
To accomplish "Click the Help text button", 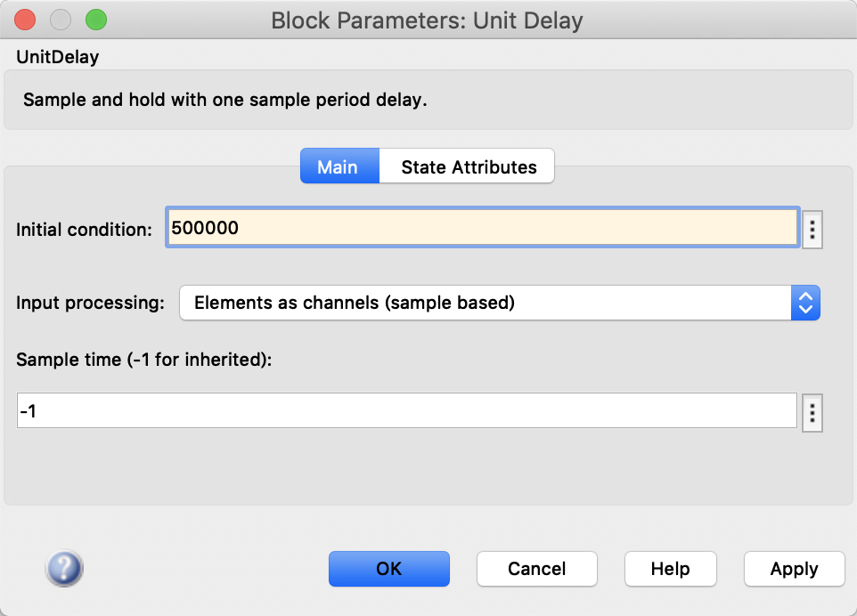I will tap(670, 569).
